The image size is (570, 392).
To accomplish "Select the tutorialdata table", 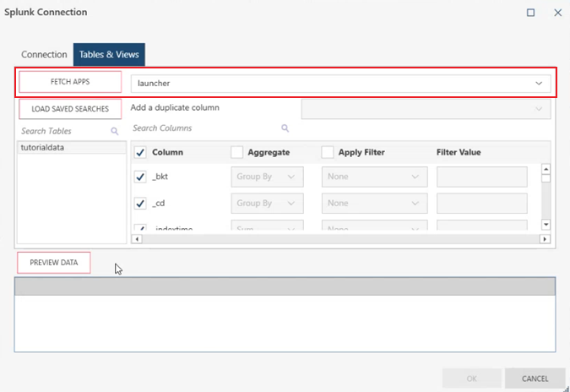I will click(43, 147).
